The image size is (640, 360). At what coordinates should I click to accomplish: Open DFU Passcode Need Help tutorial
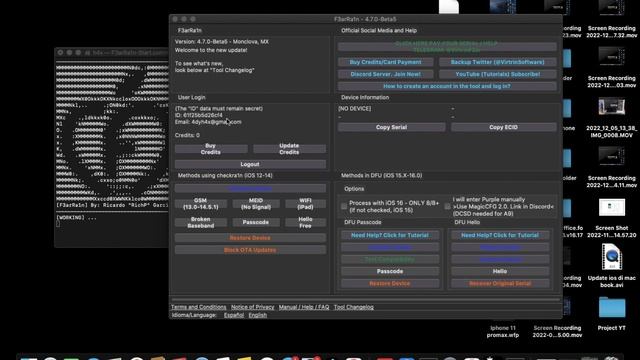390,236
